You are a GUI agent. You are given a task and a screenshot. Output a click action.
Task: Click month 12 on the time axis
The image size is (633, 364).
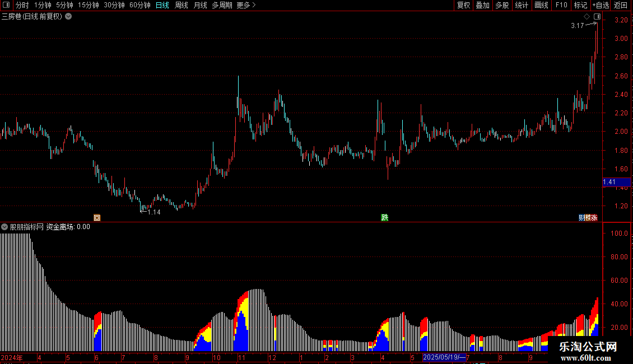[272, 357]
